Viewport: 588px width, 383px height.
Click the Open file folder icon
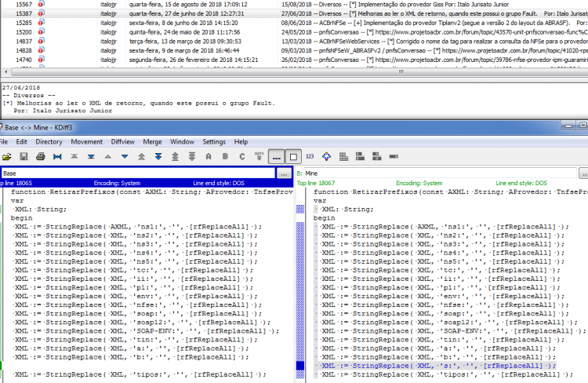point(7,157)
